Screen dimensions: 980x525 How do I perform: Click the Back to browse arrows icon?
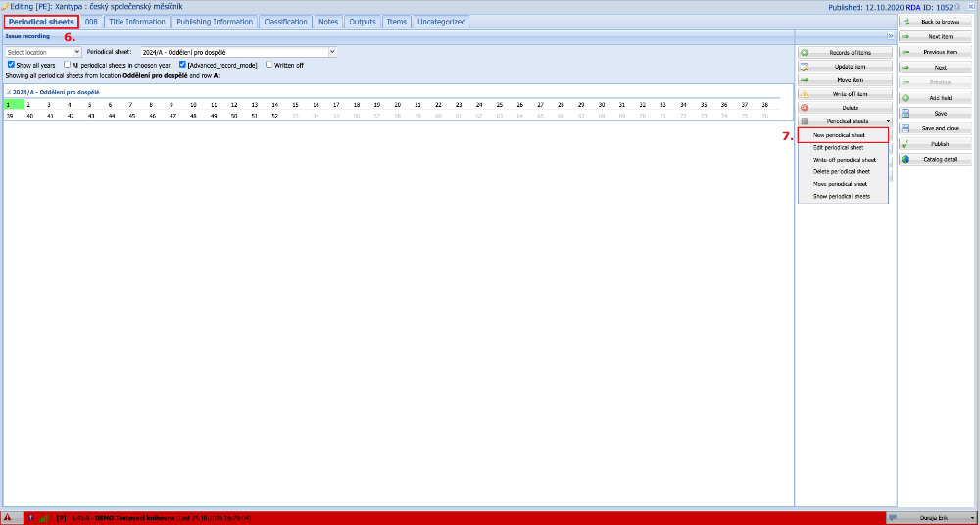pyautogui.click(x=906, y=22)
